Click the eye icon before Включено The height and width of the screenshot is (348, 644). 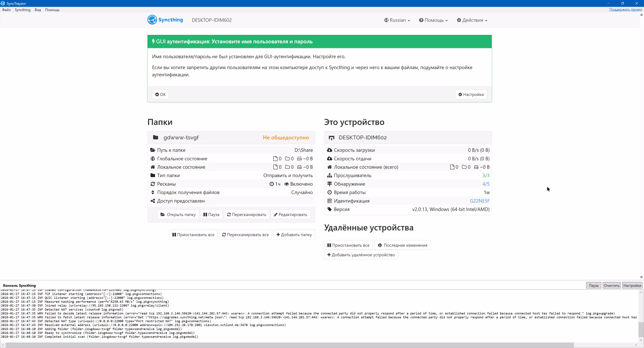tap(286, 184)
